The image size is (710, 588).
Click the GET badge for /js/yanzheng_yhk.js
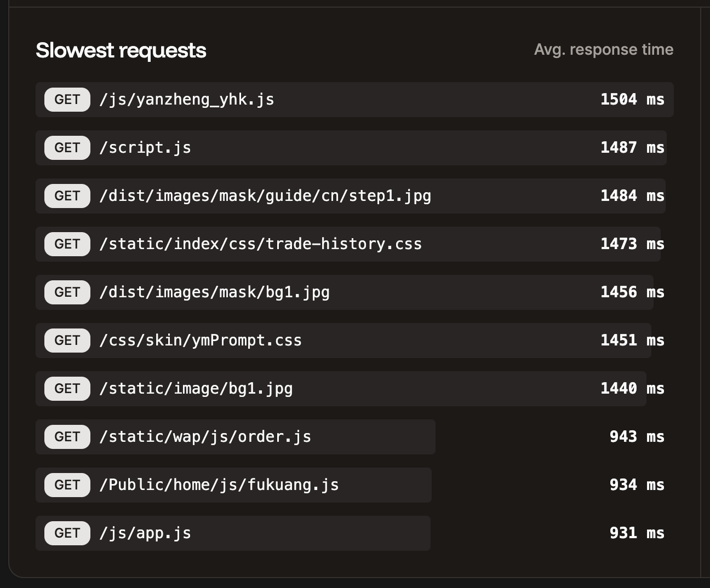pyautogui.click(x=67, y=99)
